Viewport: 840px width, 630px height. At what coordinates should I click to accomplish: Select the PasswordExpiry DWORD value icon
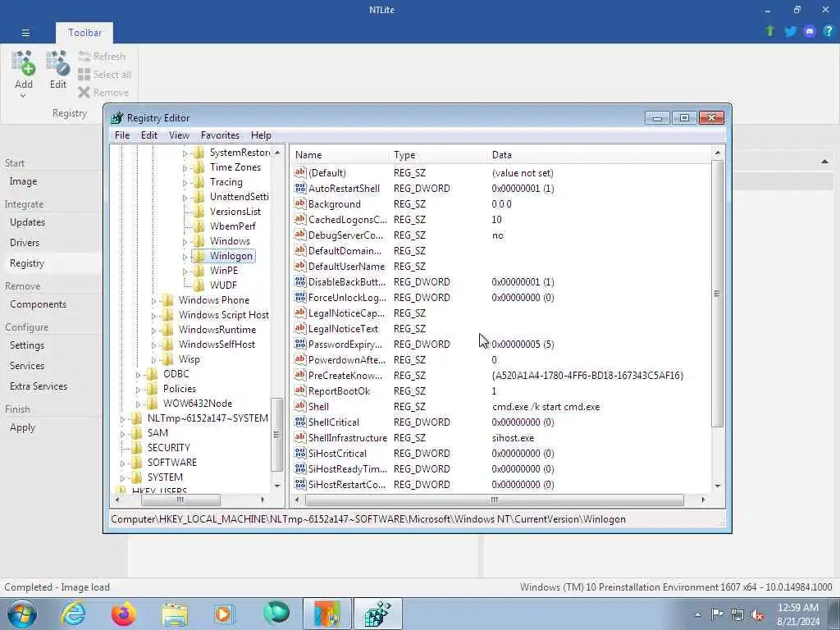300,345
